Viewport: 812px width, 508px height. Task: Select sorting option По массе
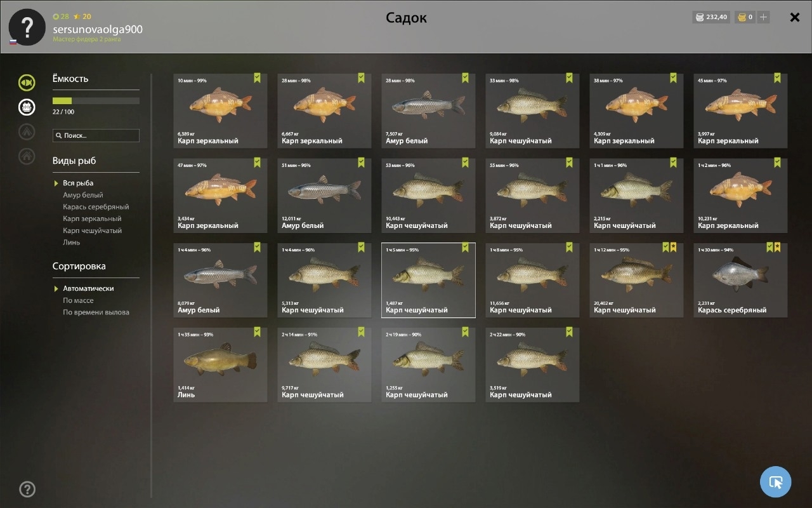(x=78, y=300)
